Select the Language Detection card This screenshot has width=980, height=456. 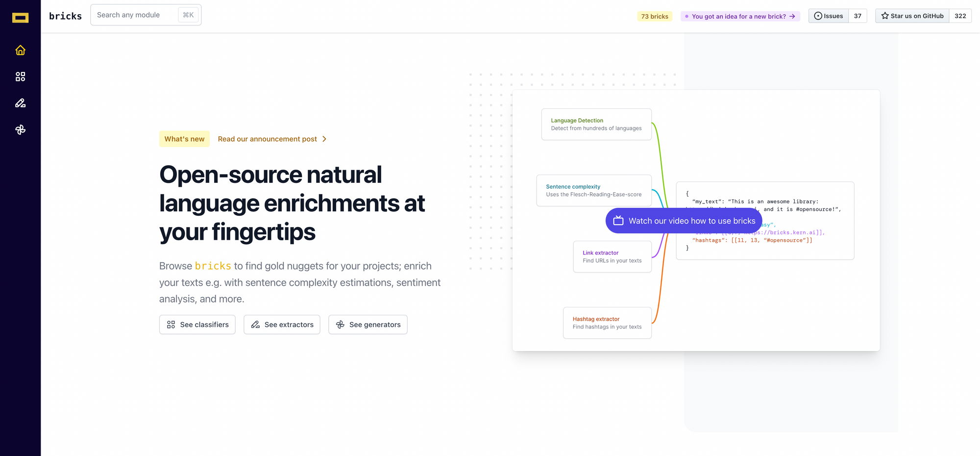click(x=596, y=124)
